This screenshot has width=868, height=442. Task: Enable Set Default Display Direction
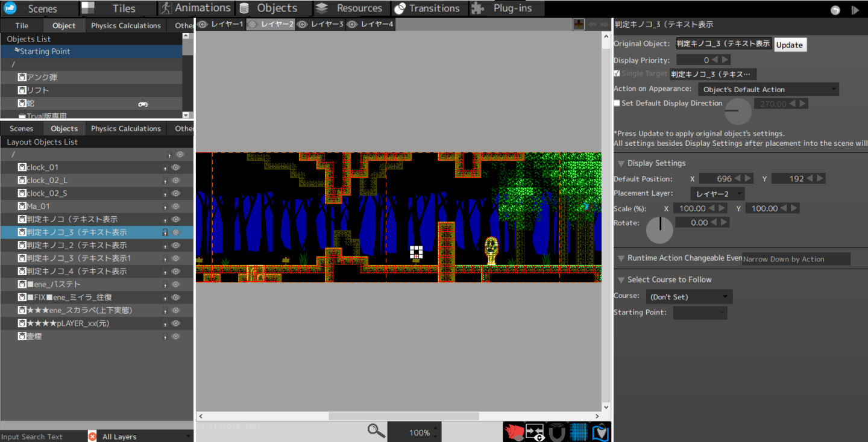tap(617, 103)
